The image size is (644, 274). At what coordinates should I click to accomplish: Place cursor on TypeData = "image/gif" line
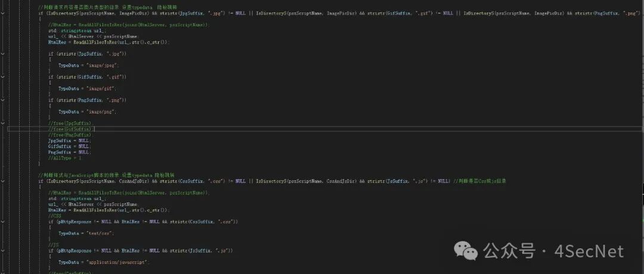(87, 88)
